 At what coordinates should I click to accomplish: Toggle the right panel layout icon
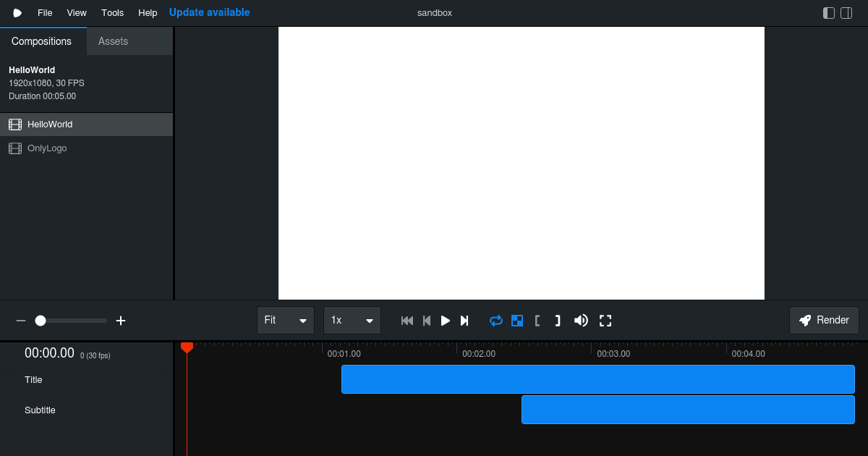pos(846,12)
